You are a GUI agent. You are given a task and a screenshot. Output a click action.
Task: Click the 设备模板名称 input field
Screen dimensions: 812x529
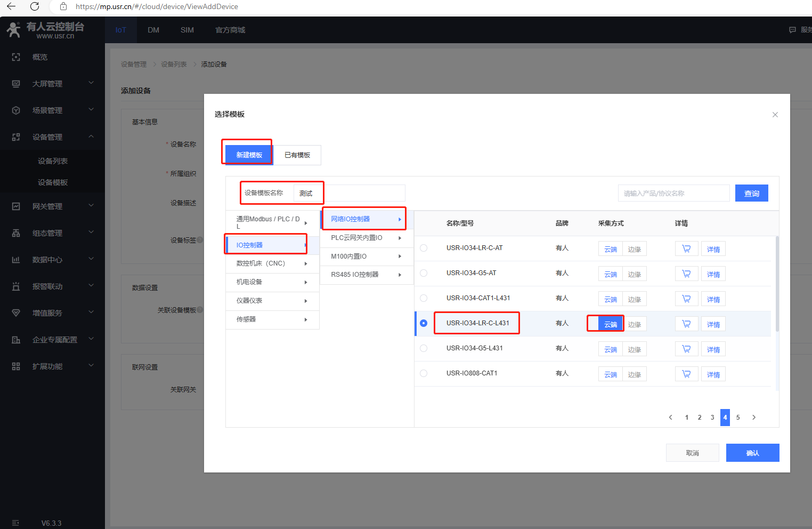[350, 193]
